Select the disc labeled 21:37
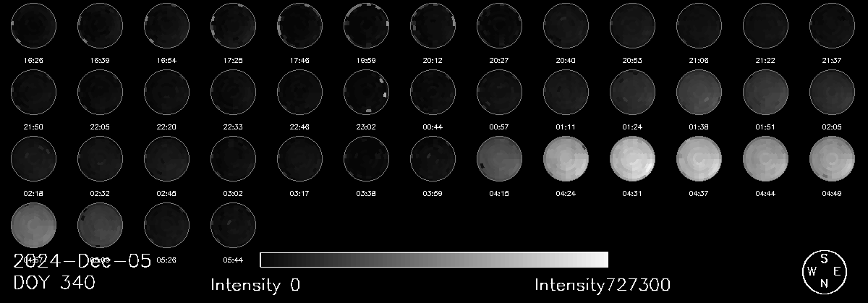The image size is (868, 303). [x=832, y=25]
